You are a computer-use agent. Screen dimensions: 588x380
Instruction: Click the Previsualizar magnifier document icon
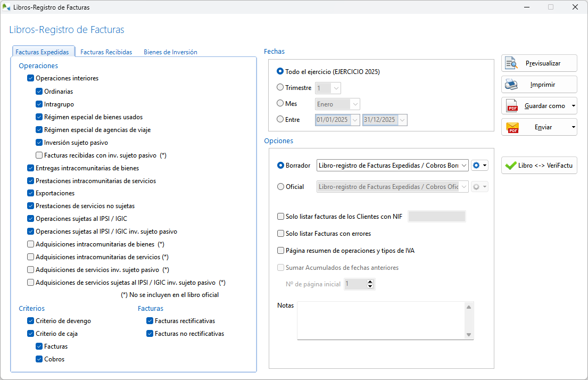click(x=511, y=63)
